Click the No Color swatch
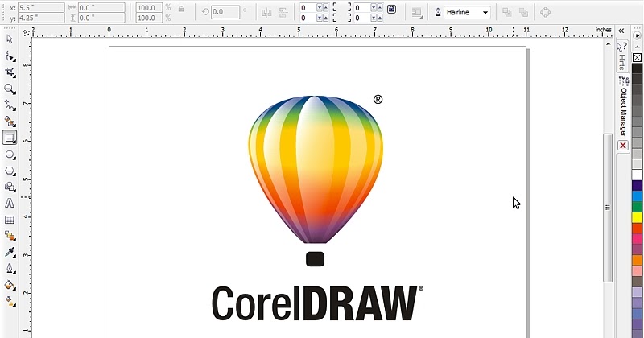The height and width of the screenshot is (338, 644). (x=637, y=57)
